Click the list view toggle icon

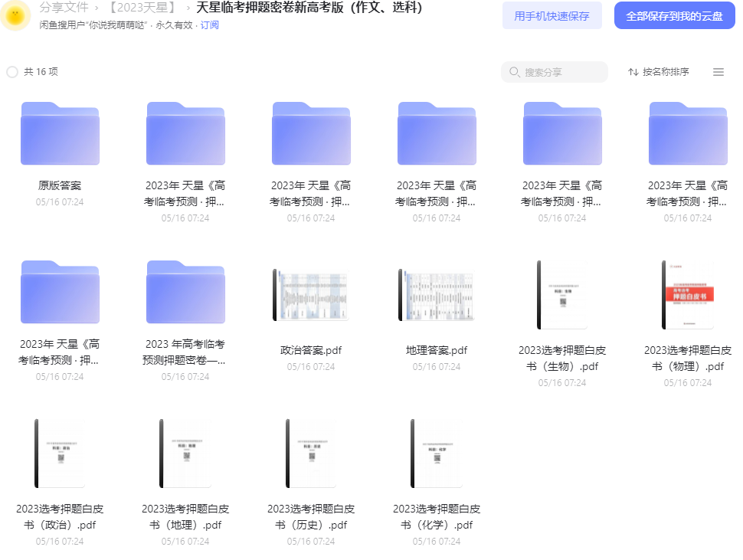click(718, 72)
